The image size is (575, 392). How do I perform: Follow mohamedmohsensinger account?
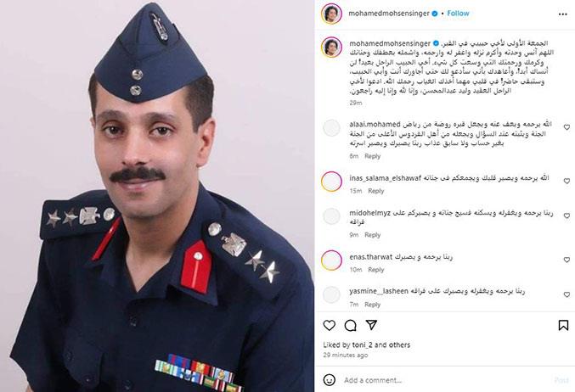coord(458,14)
